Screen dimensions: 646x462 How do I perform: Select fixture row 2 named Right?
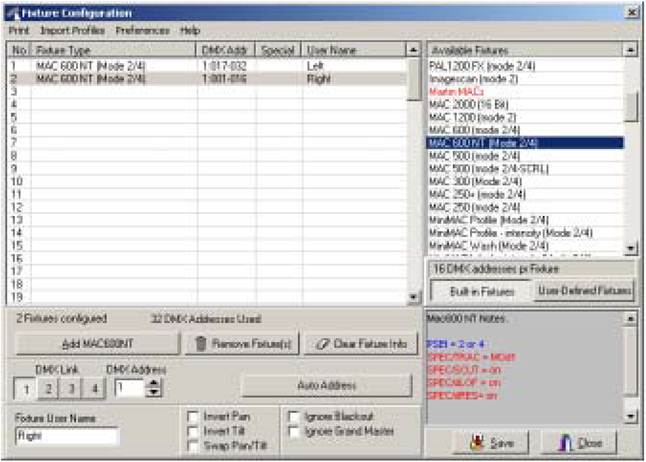coord(207,79)
